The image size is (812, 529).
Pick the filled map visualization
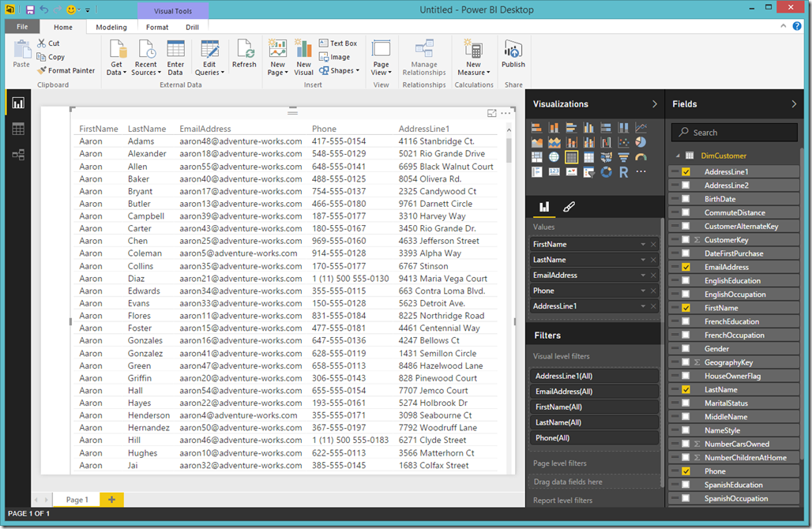click(x=607, y=157)
